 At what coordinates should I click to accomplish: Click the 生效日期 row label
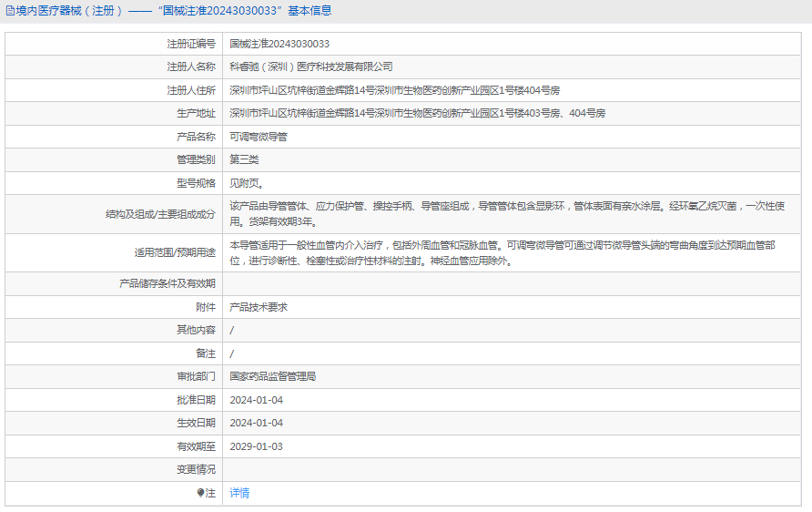tap(196, 423)
